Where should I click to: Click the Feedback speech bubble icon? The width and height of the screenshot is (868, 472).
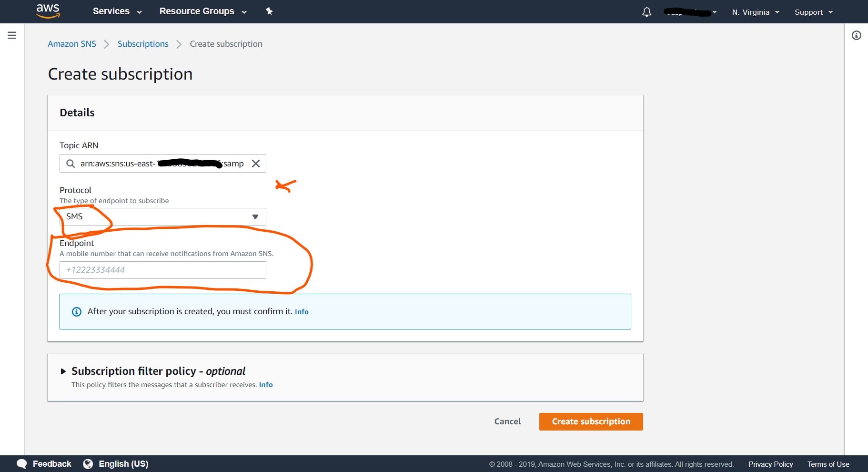coord(21,464)
